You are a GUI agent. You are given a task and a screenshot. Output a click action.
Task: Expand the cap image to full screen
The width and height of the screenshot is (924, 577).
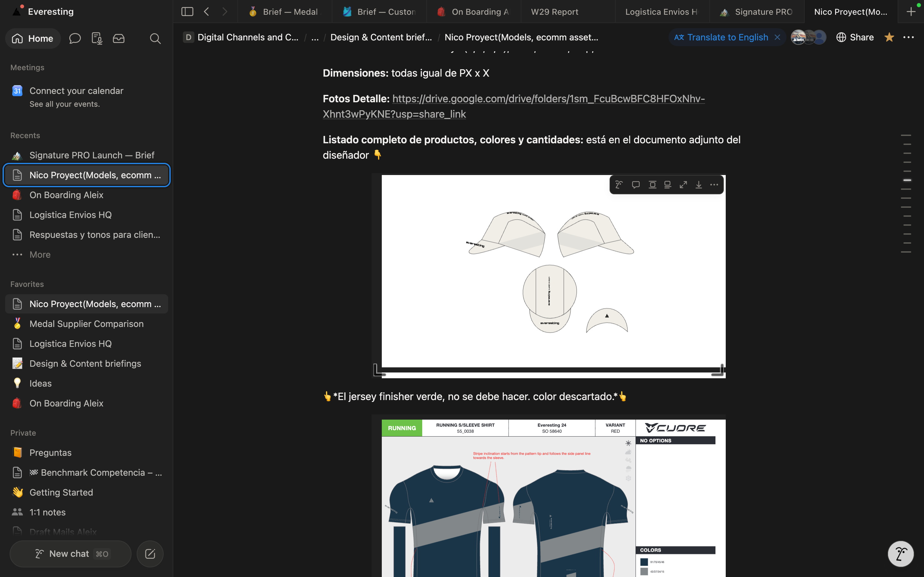click(x=683, y=185)
